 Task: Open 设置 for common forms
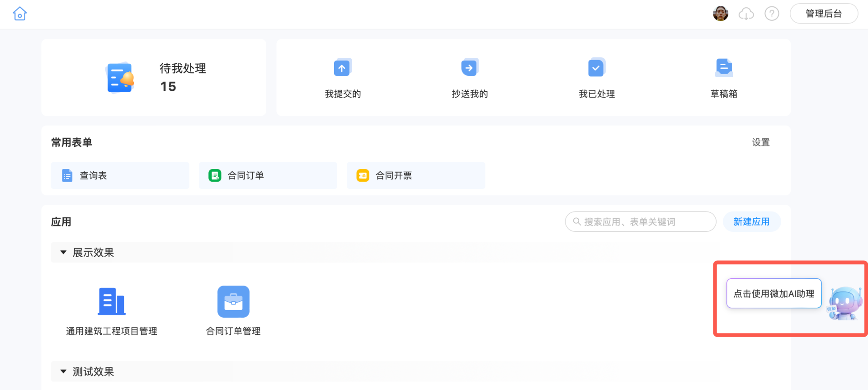tap(760, 142)
